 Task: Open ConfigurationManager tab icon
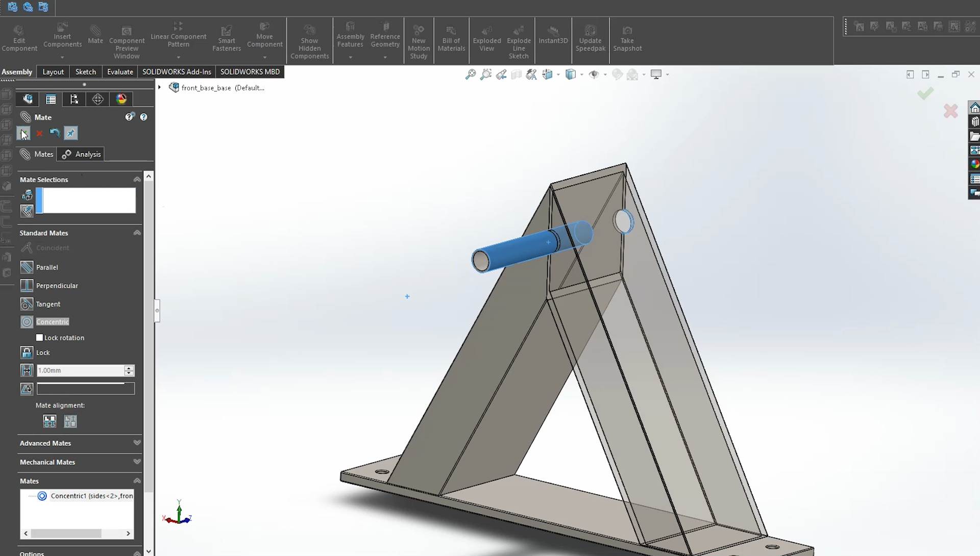pyautogui.click(x=74, y=99)
